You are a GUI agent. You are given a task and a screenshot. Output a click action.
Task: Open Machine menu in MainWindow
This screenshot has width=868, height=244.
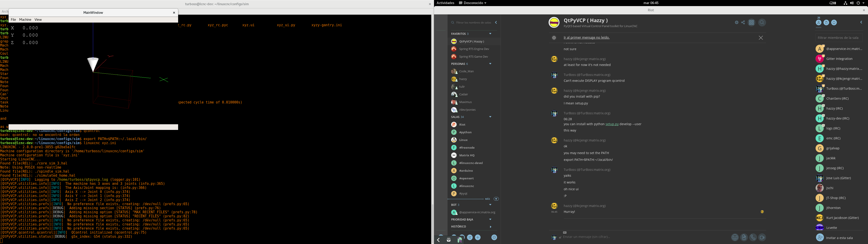(x=25, y=20)
